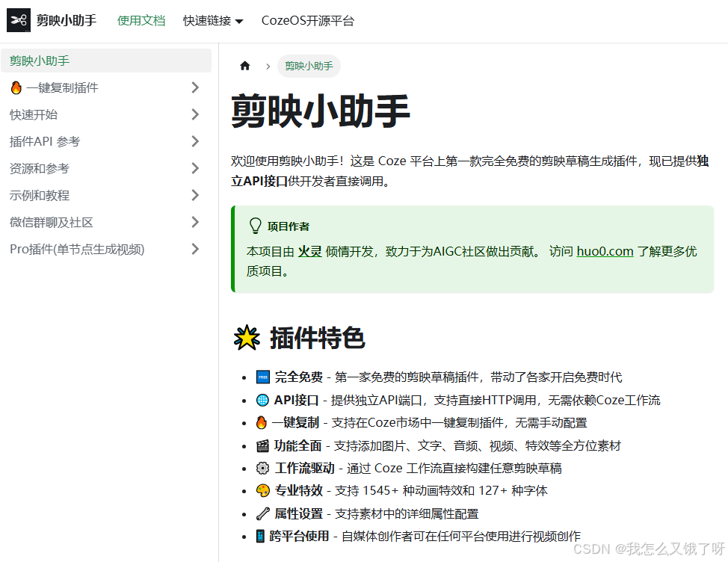Expand the 微信群聊及社区 chevron

196,222
